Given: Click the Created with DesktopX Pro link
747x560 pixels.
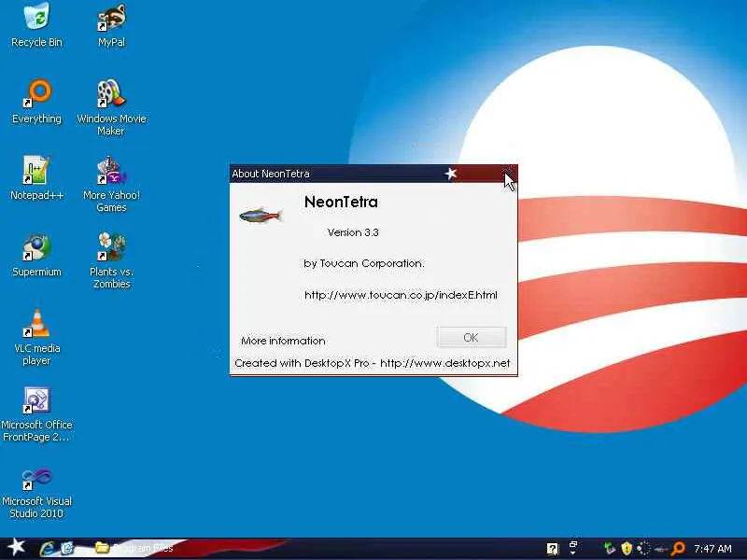Looking at the screenshot, I should pos(372,363).
